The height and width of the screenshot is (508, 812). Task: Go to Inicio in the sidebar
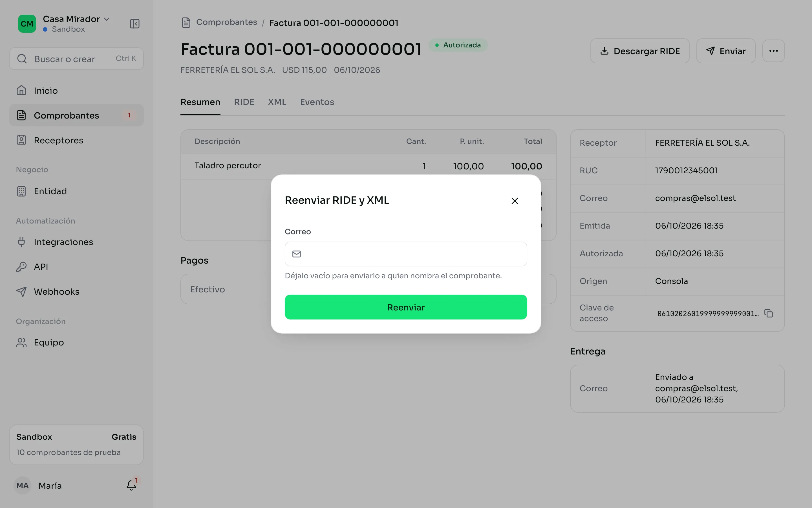pos(76,90)
